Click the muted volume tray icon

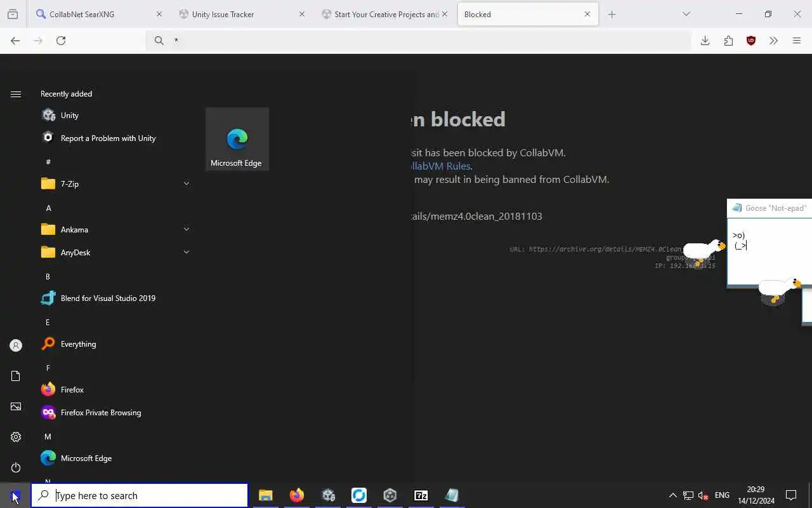tap(703, 495)
